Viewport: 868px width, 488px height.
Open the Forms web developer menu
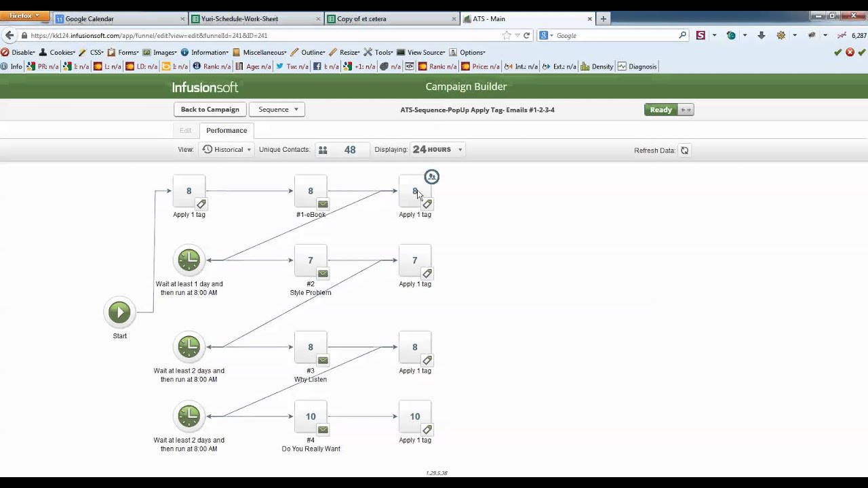click(x=123, y=52)
